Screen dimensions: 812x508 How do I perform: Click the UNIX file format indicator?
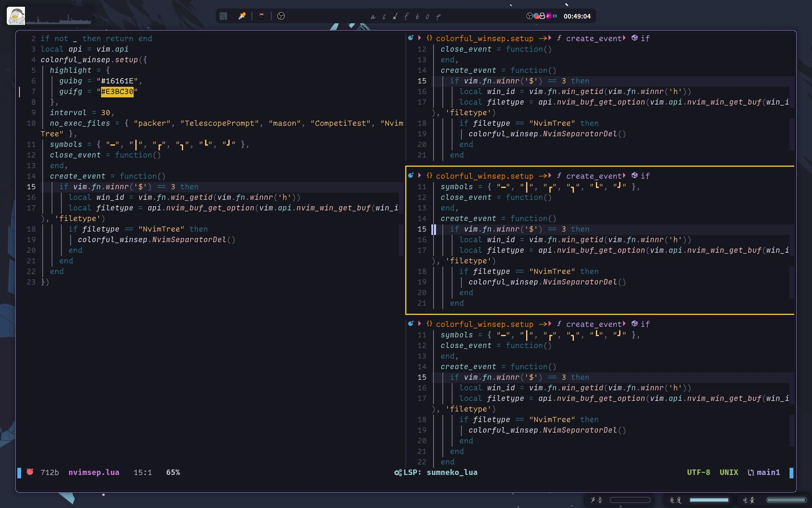729,472
